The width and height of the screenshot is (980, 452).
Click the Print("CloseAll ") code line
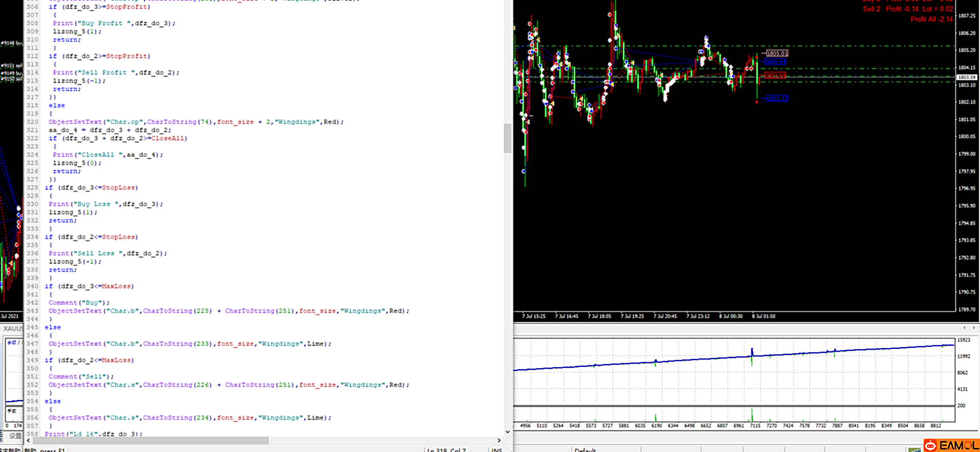point(108,155)
